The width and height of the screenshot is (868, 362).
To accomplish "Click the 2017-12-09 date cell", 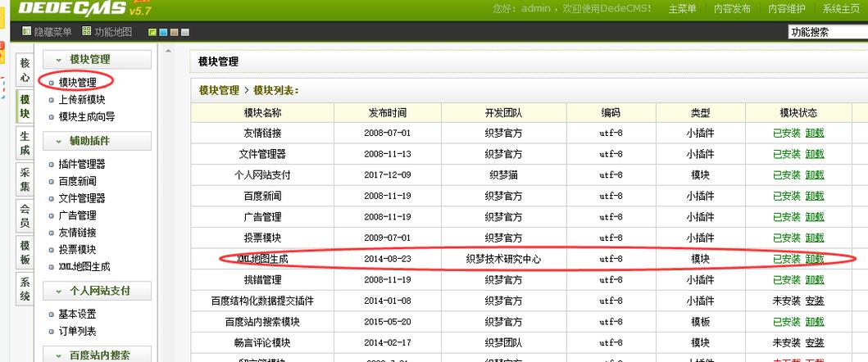I will tap(388, 175).
